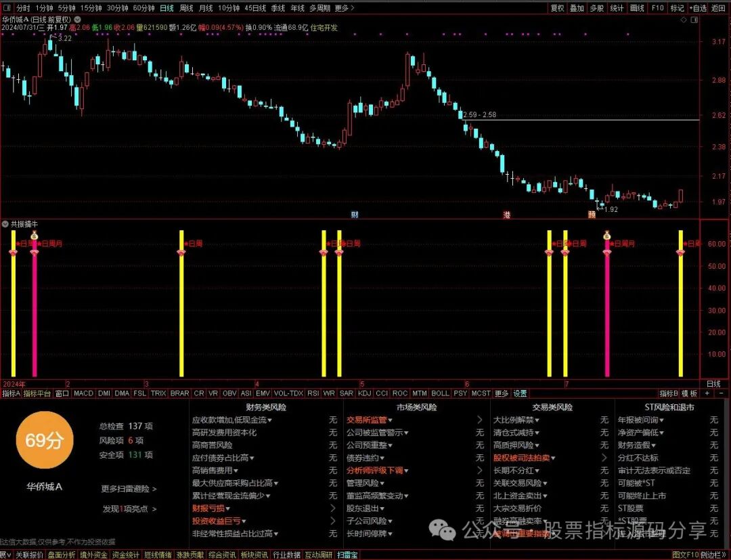Expand 投资收益巨亏 risk item arrow
Image resolution: width=731 pixels, height=560 pixels.
click(333, 521)
